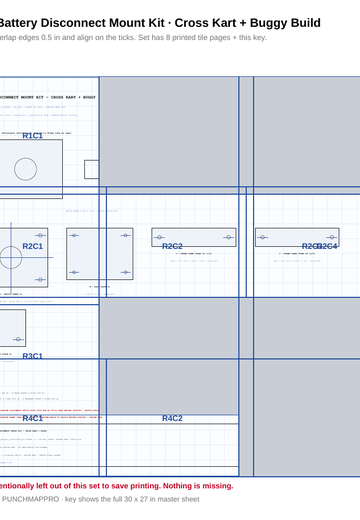Click the R1C1 tile label

32,136
